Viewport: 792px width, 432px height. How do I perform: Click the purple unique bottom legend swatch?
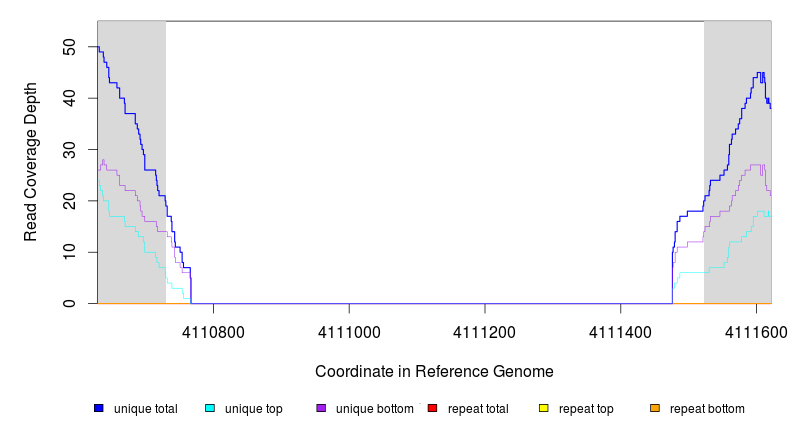pos(321,408)
